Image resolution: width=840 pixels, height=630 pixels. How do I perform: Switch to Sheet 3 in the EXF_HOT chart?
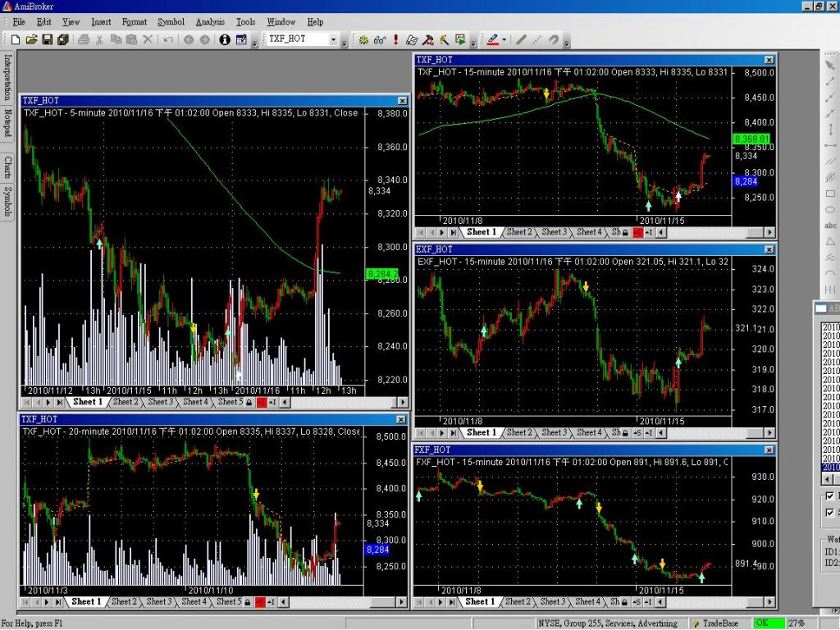coord(554,432)
